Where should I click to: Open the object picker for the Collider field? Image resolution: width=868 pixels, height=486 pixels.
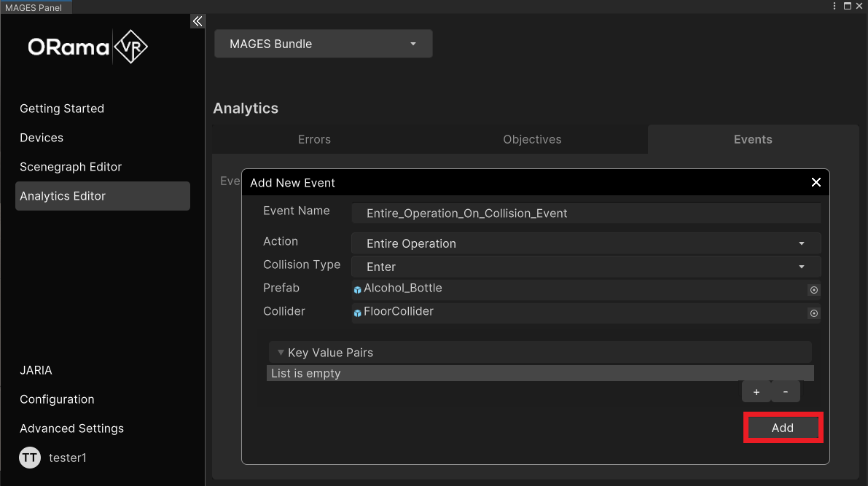click(x=813, y=313)
